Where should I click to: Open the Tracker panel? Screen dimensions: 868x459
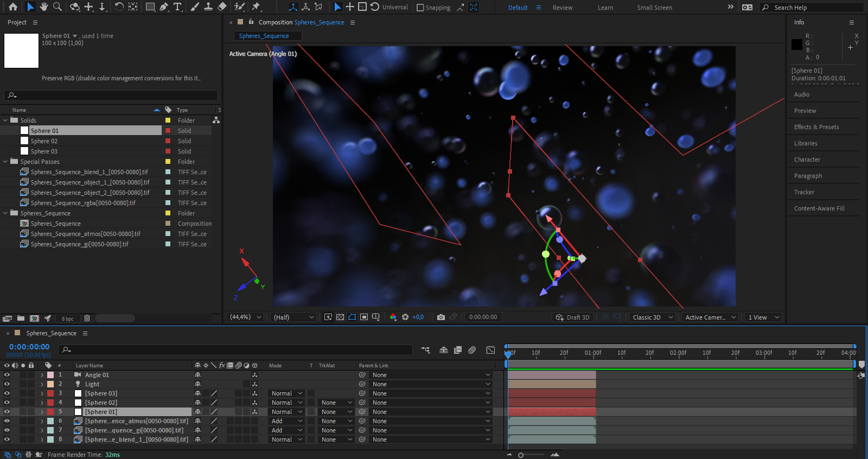click(804, 192)
